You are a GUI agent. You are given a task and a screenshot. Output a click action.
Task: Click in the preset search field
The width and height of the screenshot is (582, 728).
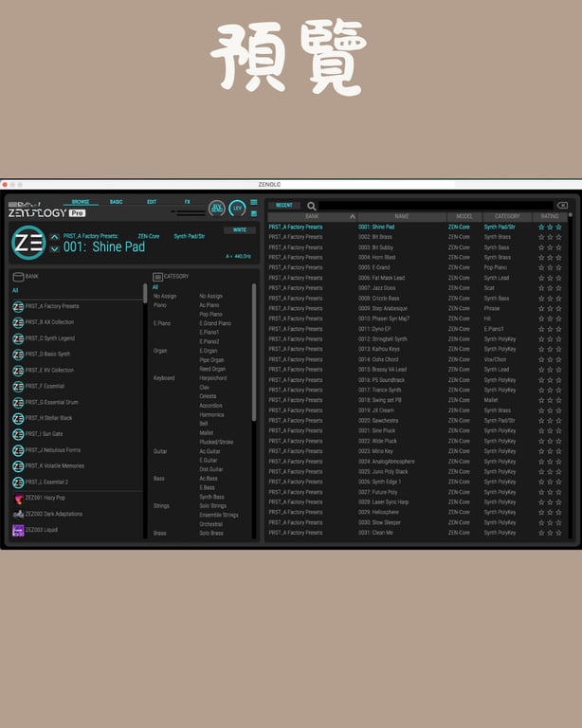click(435, 205)
